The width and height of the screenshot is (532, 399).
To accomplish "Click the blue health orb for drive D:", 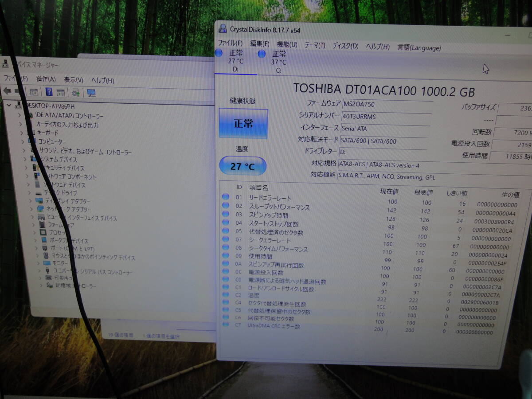I will tap(219, 53).
